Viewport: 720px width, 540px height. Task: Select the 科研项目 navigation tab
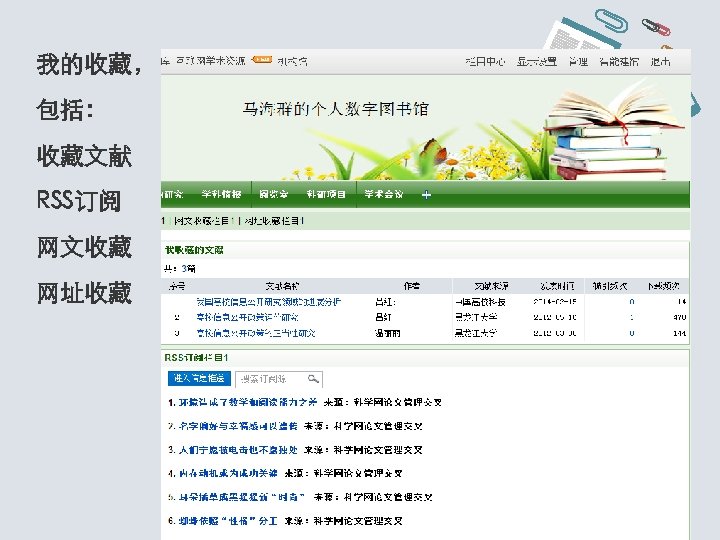pyautogui.click(x=326, y=194)
